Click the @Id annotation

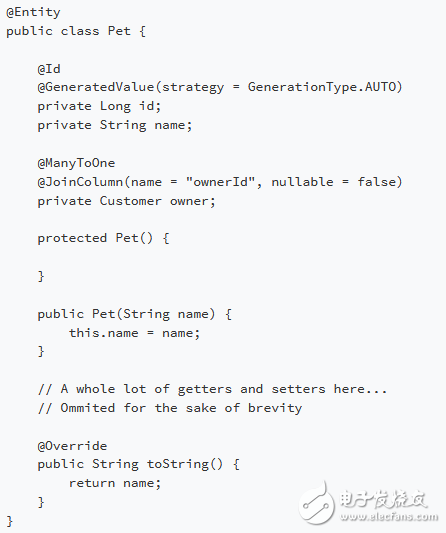49,69
